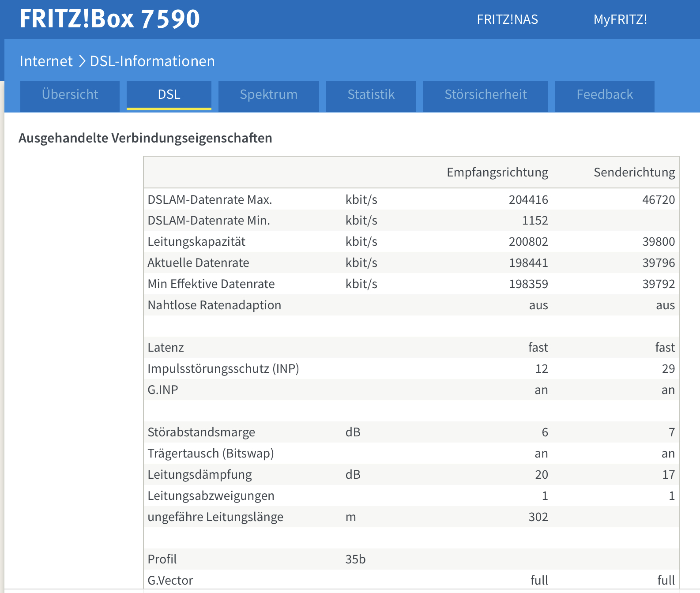Select the Trägertausch (Bitswap) label

[x=211, y=454]
